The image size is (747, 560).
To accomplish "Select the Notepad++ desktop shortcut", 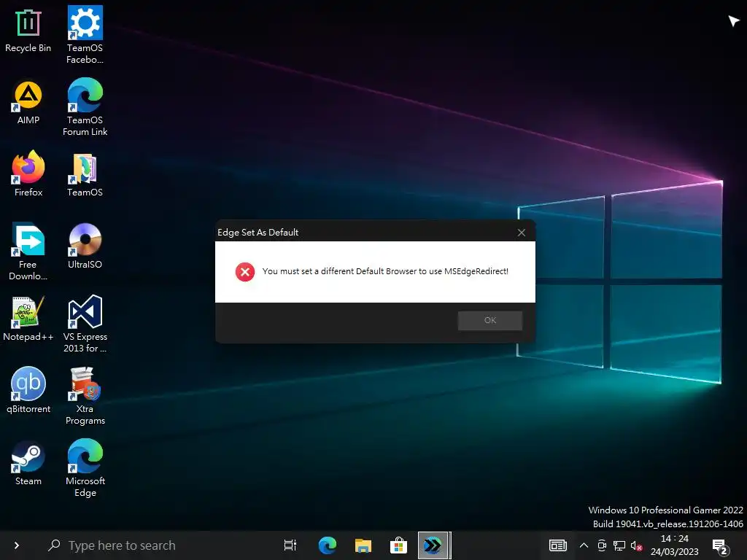I will pos(28,319).
